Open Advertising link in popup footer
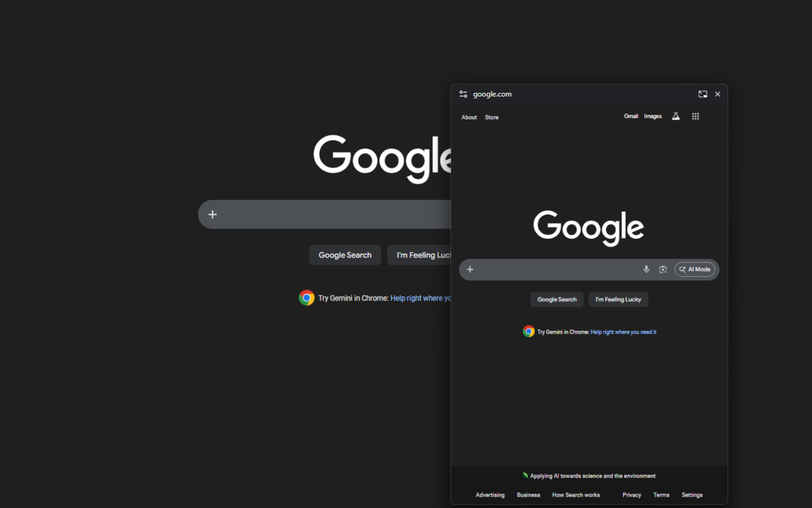 click(x=490, y=495)
